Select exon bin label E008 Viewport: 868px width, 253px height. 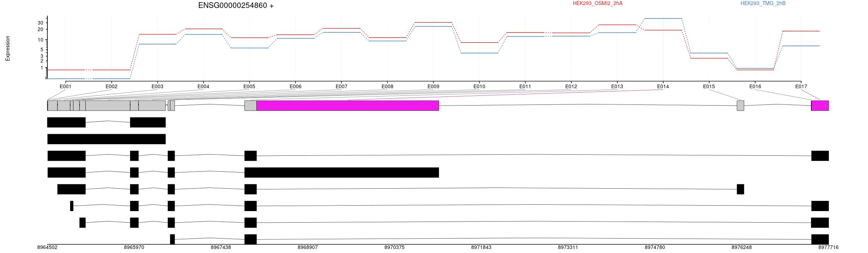(x=387, y=86)
